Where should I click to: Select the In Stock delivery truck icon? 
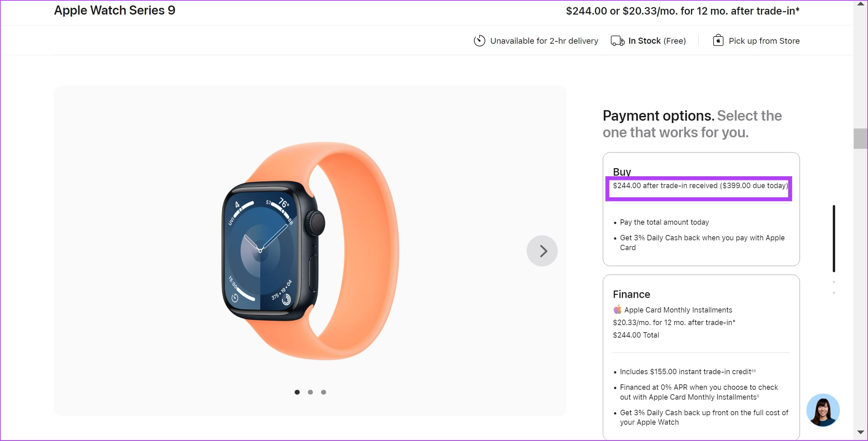[617, 40]
